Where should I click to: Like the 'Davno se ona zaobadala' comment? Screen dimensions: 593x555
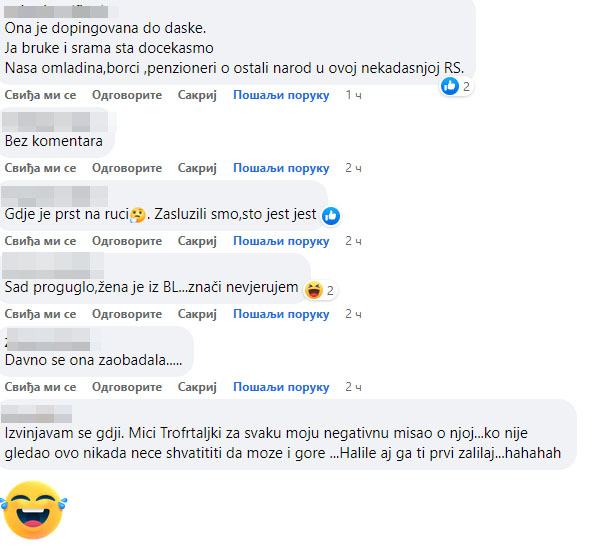[x=40, y=387]
